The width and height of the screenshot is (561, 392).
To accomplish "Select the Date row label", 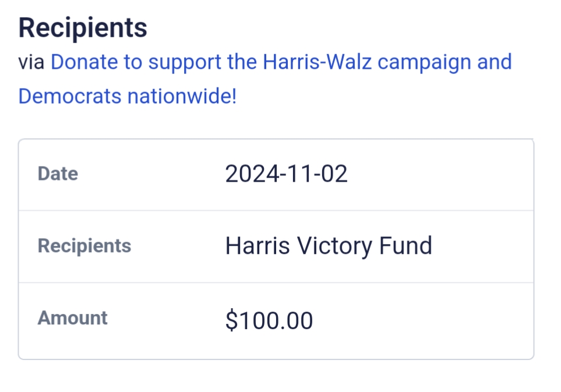I will click(58, 174).
